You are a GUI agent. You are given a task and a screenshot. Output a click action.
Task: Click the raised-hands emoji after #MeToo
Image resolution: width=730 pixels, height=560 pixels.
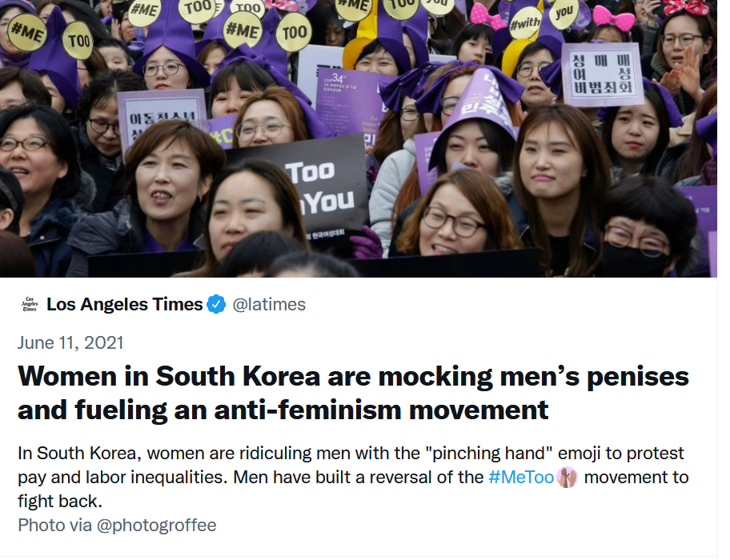point(567,478)
